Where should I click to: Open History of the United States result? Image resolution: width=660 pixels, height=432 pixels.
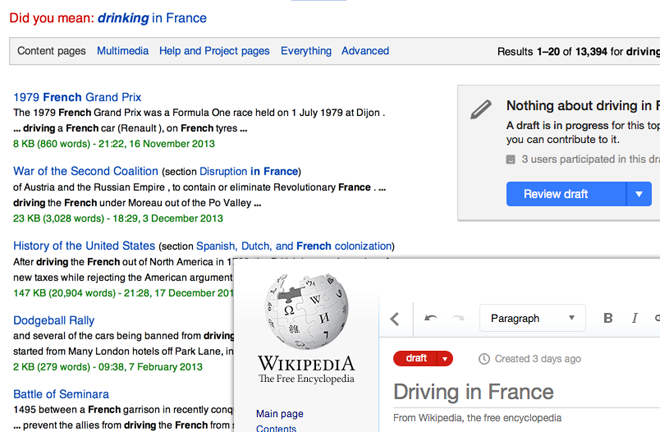coord(84,246)
